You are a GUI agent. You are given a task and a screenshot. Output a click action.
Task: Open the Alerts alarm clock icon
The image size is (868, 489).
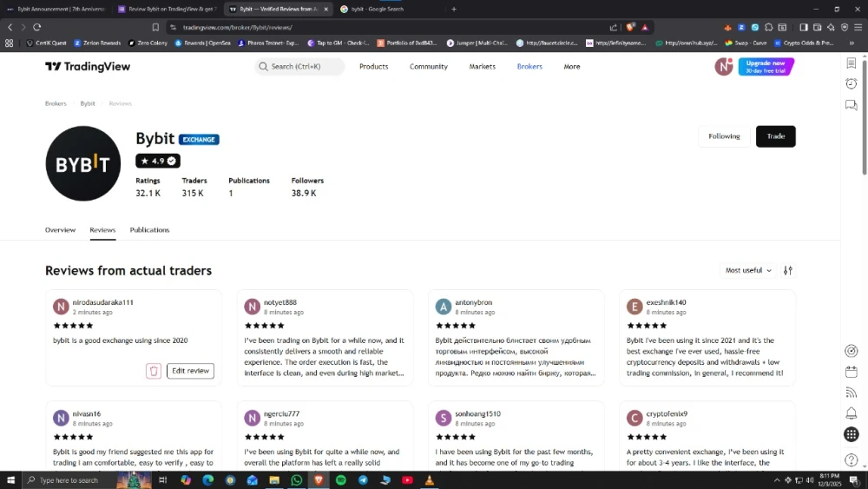tap(852, 84)
